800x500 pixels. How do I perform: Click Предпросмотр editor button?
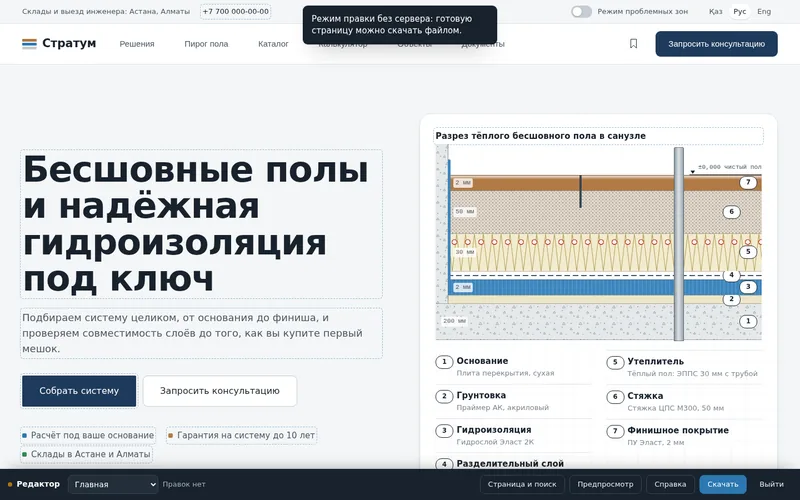605,484
